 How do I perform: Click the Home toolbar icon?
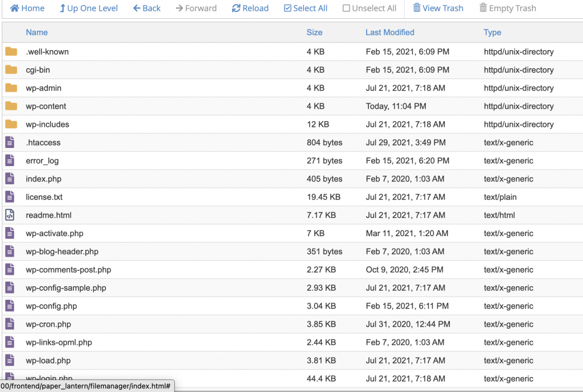click(x=15, y=8)
